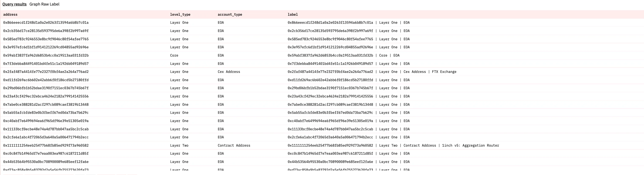The height and width of the screenshot is (175, 644).
Task: Click label cell for 0x2cb356d17c address
Action: coord(348,31)
